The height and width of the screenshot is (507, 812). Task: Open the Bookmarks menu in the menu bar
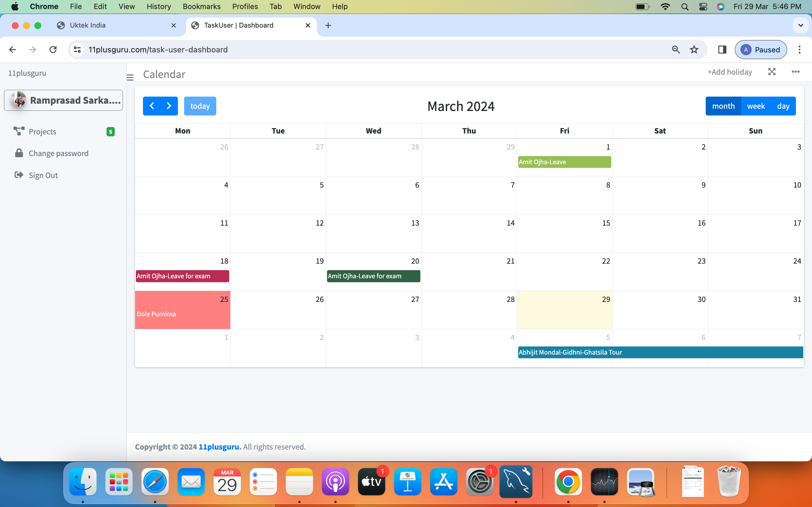click(201, 6)
